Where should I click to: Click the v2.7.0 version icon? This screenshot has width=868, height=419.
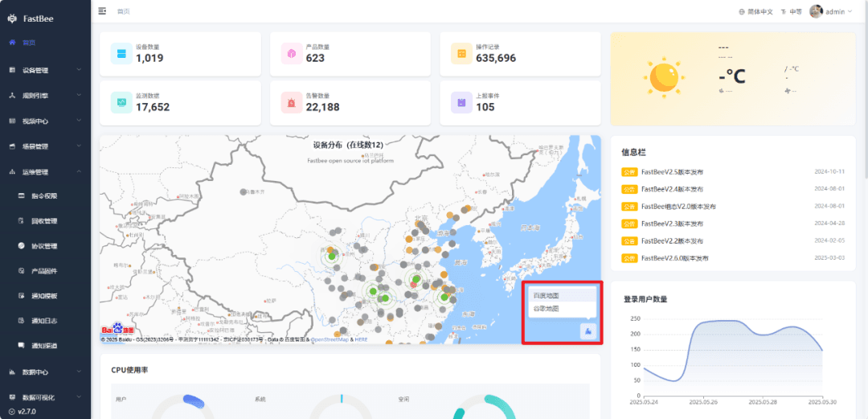(x=12, y=412)
